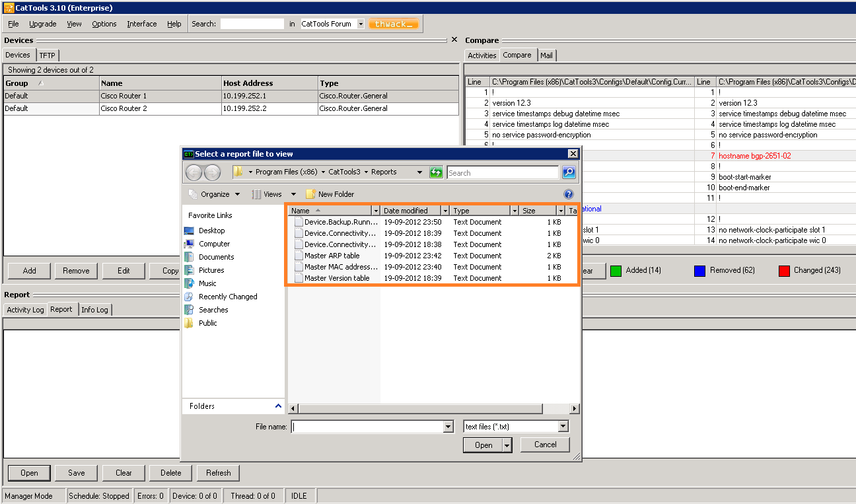The image size is (856, 504).
Task: Click hostname bgp-2651-02 line in Compare
Action: (755, 156)
